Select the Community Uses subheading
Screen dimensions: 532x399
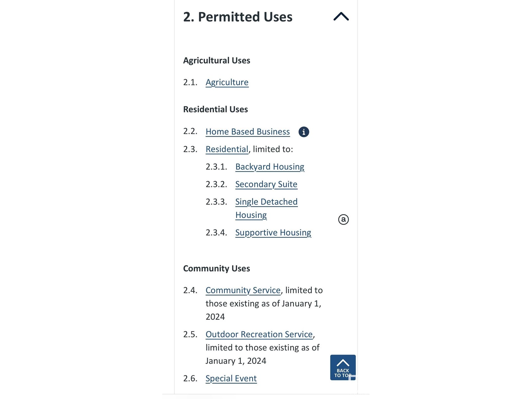coord(216,269)
